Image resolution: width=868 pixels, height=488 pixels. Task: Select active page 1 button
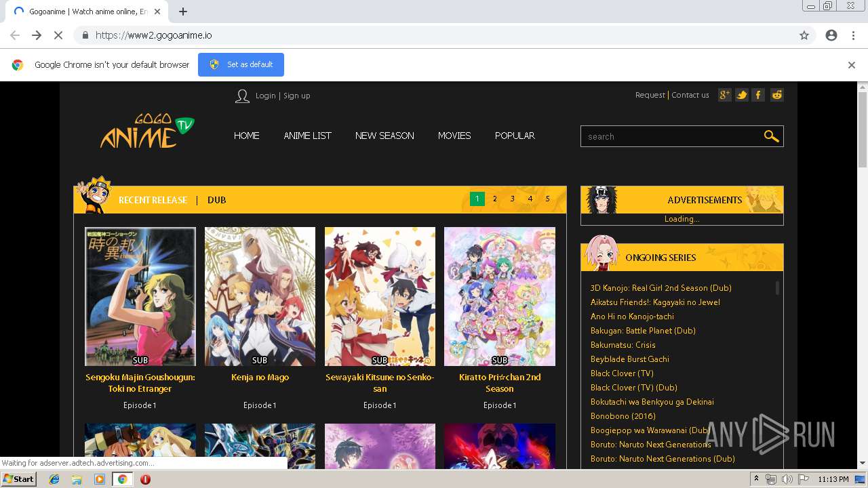pyautogui.click(x=477, y=199)
